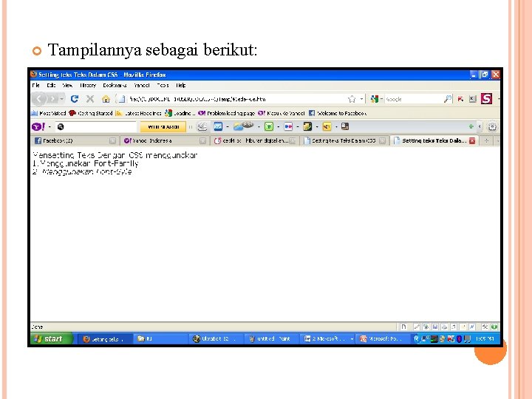The width and height of the screenshot is (532, 399).
Task: Open the Tools menu
Action: point(163,85)
